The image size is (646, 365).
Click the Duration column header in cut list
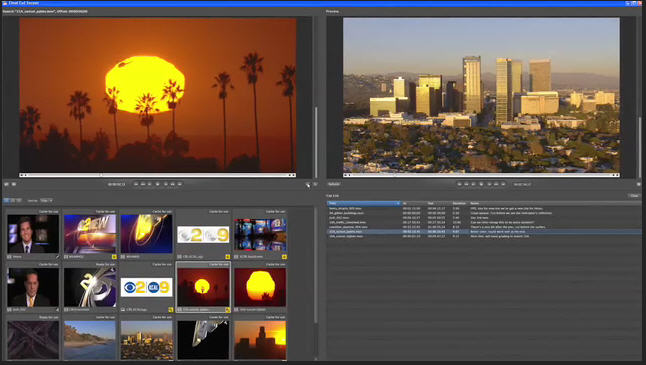(x=460, y=204)
